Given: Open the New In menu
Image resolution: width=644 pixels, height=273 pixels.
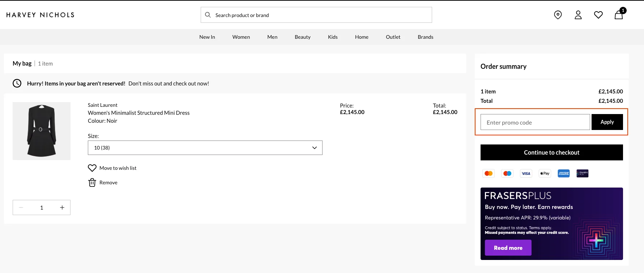Looking at the screenshot, I should point(207,37).
